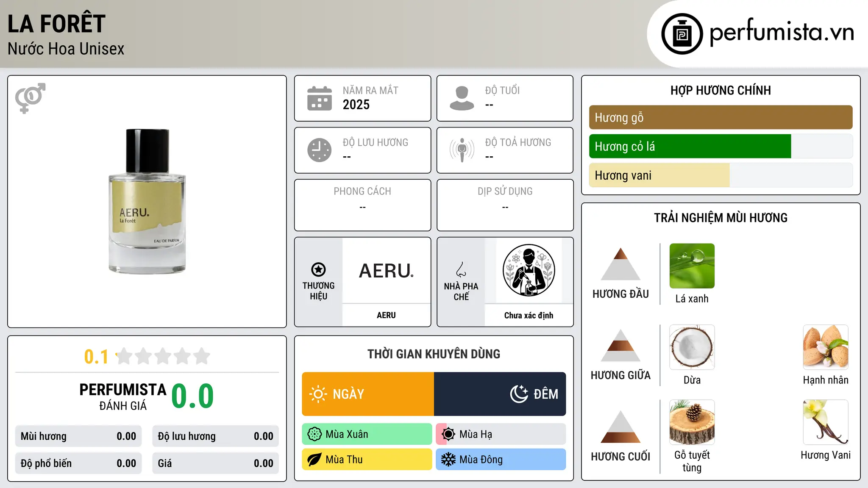Click the TRẢI NGHIỆM MÙI HƯƠNG heading
This screenshot has height=488, width=868.
point(721,218)
